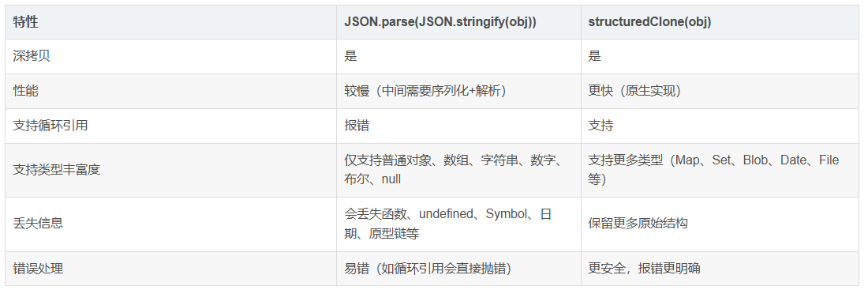This screenshot has height=290, width=868.
Task: Click 较慢（中间需要序列化+解析） cell
Action: point(425,91)
